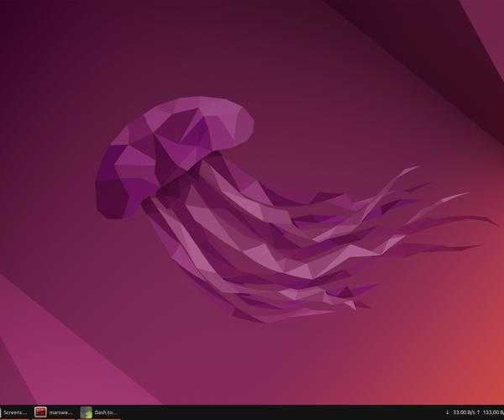Click the red marswe... window icon in taskbar

click(40, 412)
